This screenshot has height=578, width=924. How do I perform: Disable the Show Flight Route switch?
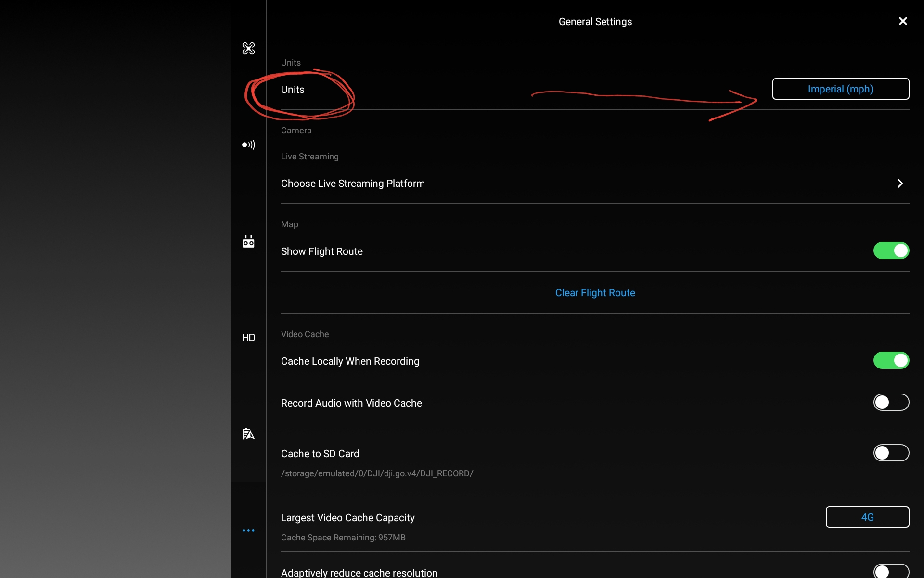(x=891, y=250)
